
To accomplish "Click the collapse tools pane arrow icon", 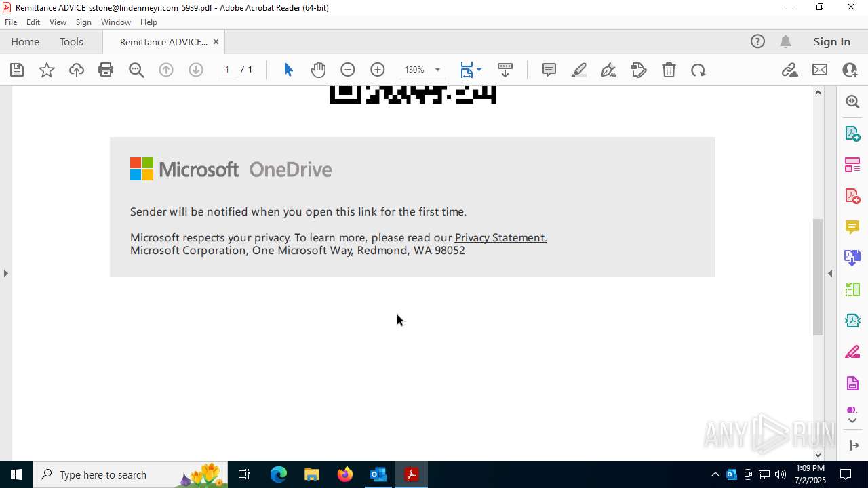I will (x=854, y=445).
